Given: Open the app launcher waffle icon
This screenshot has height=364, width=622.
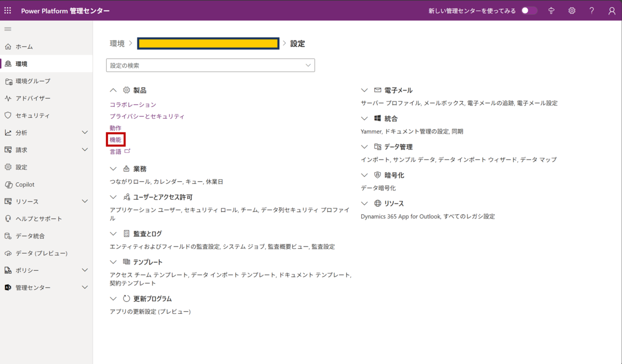Looking at the screenshot, I should 8,10.
